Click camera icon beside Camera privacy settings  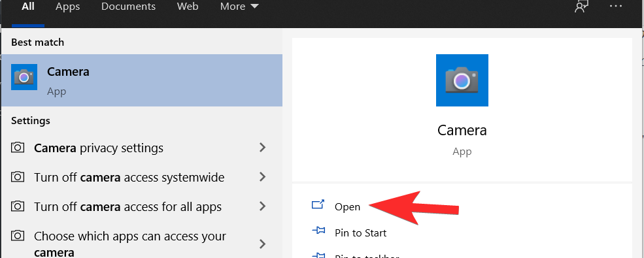(x=17, y=147)
